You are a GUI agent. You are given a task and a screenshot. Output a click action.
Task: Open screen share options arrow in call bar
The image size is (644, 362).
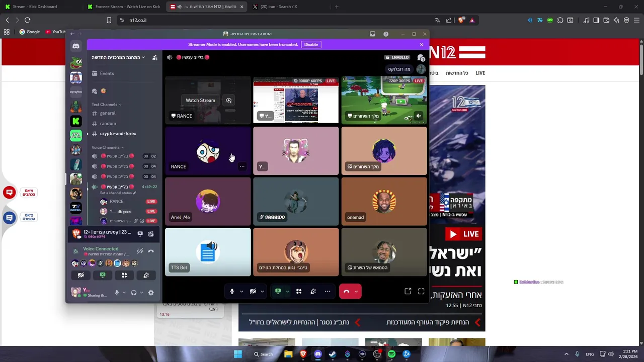click(x=287, y=291)
